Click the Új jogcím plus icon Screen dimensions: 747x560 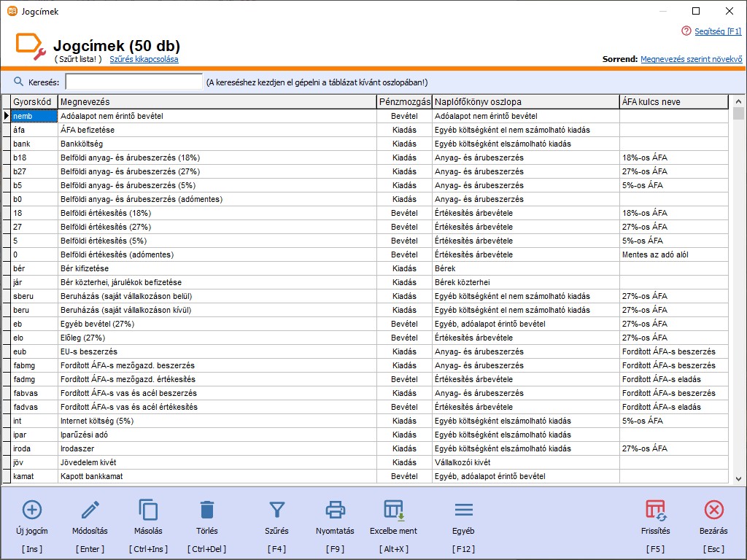point(32,510)
